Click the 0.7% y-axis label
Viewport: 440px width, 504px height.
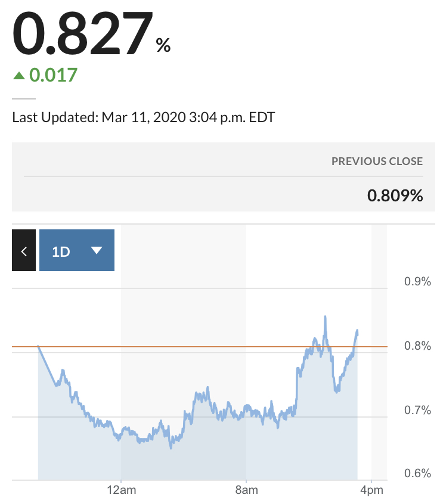[417, 410]
